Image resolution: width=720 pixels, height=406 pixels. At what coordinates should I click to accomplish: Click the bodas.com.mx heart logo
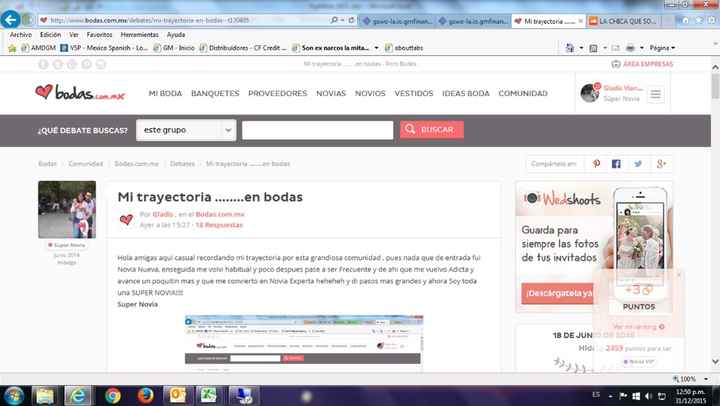point(79,92)
